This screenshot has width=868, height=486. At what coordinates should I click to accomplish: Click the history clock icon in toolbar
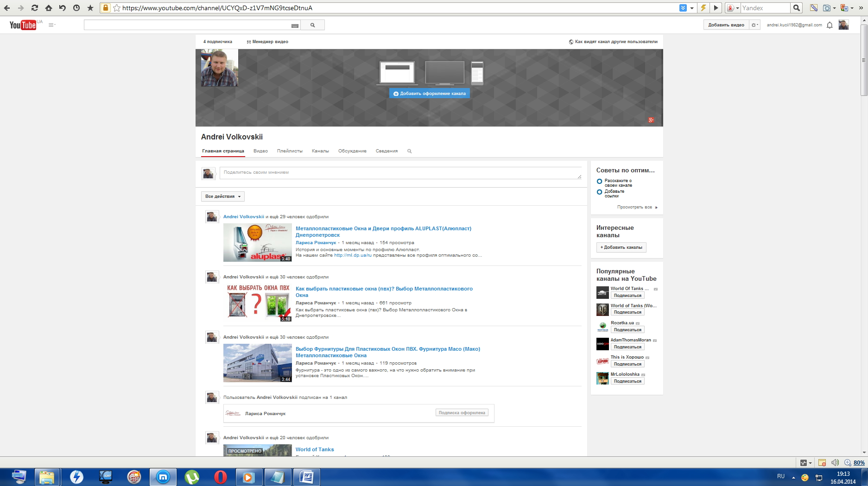pos(76,8)
